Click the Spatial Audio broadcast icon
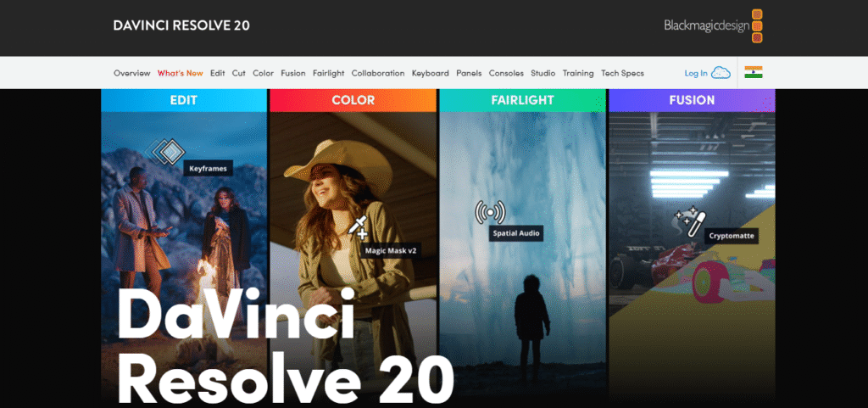The image size is (868, 408). point(490,212)
